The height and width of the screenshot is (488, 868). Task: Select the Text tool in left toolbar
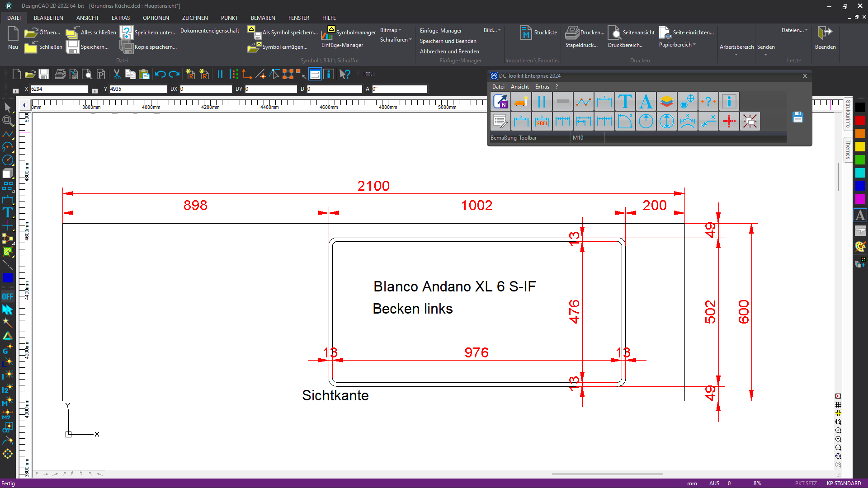(x=8, y=213)
